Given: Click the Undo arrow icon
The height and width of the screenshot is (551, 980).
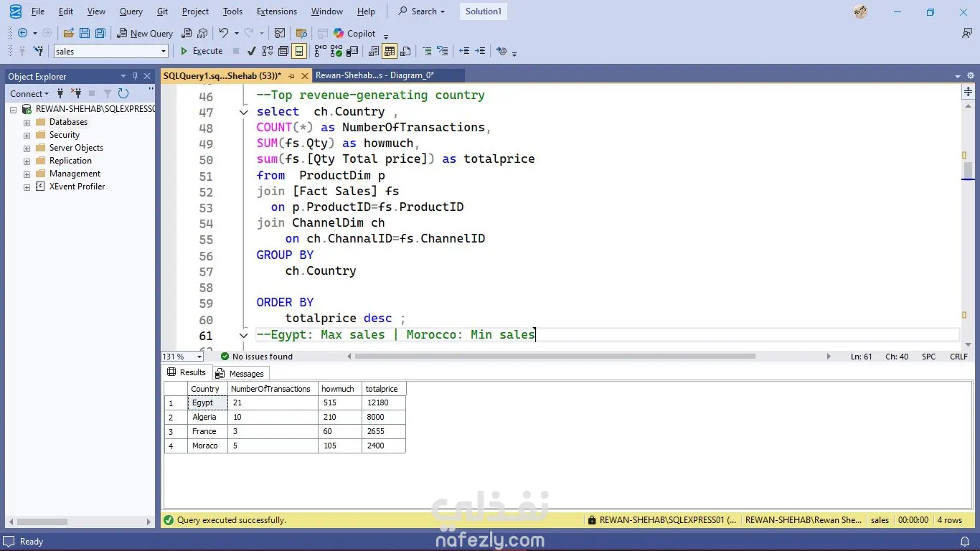Looking at the screenshot, I should pyautogui.click(x=224, y=33).
